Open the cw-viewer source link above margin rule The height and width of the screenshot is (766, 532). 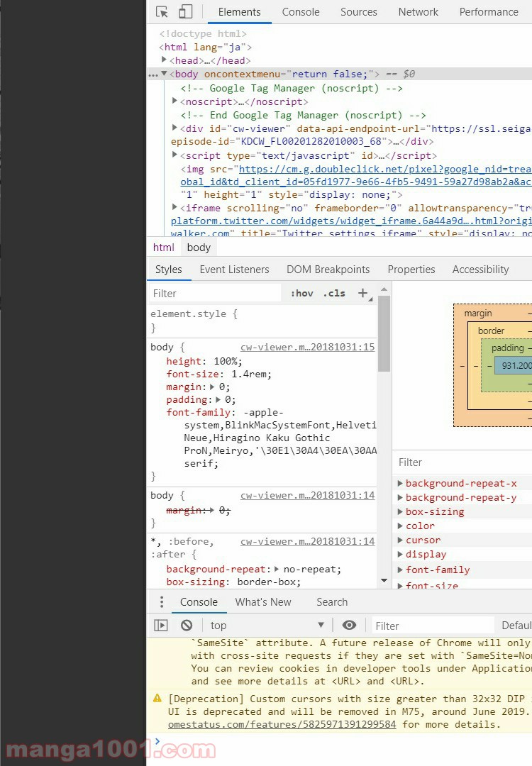click(x=308, y=495)
